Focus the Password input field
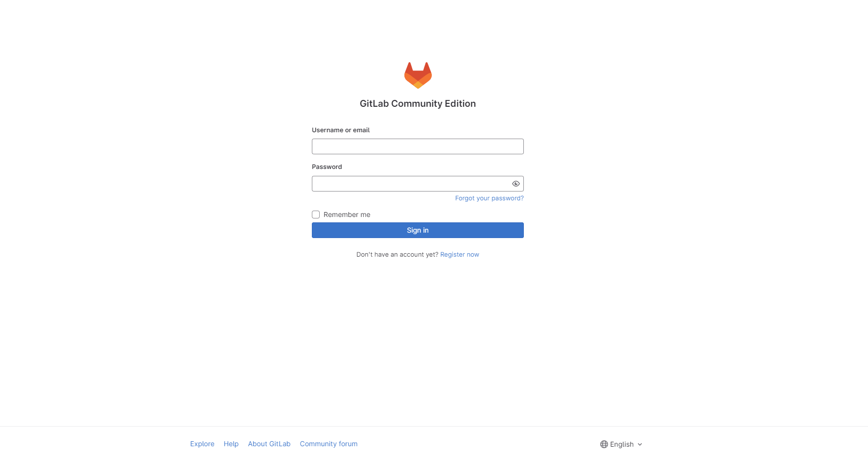This screenshot has width=868, height=456. pos(411,184)
